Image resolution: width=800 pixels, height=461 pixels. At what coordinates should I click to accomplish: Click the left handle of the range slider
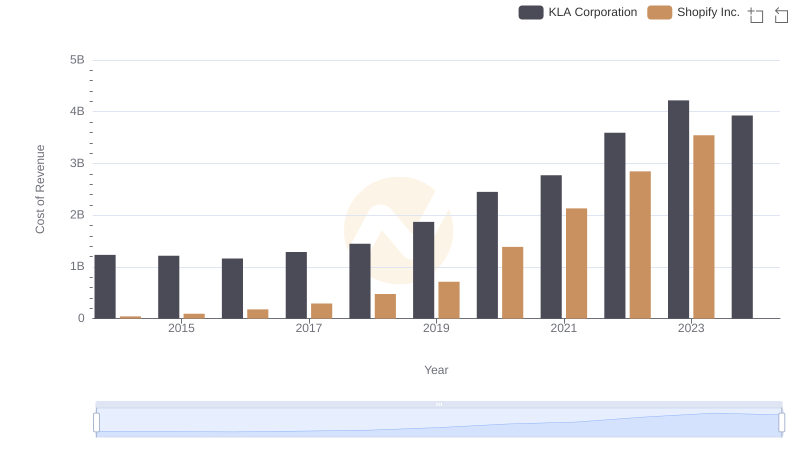point(96,422)
